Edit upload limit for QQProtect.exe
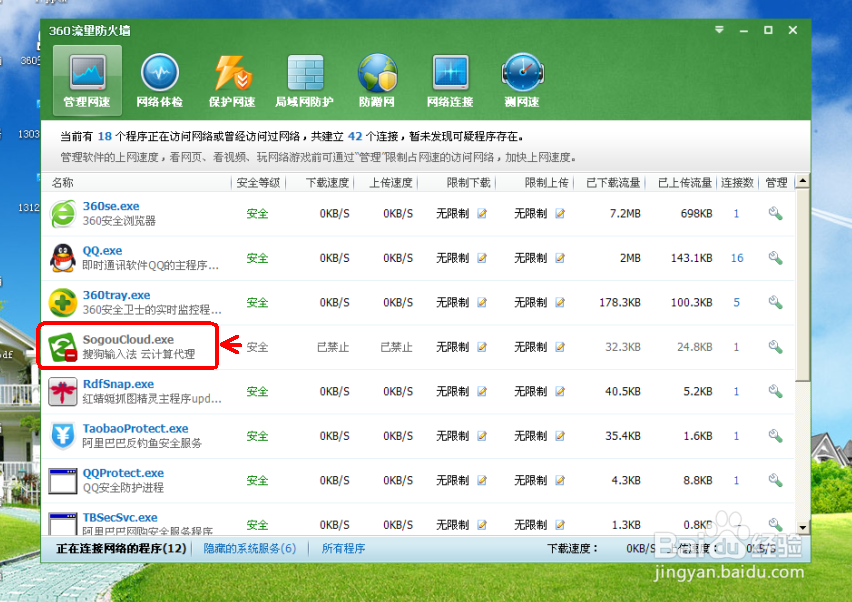 pos(560,481)
